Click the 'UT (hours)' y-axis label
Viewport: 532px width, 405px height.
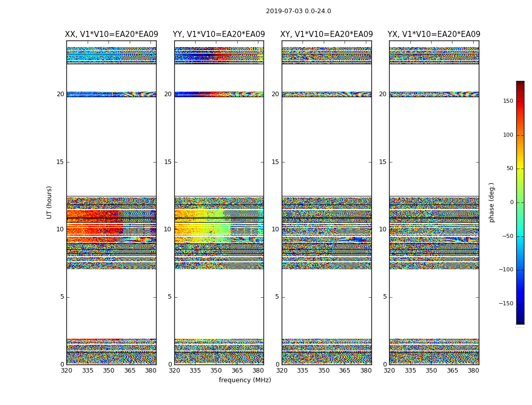[x=50, y=202]
